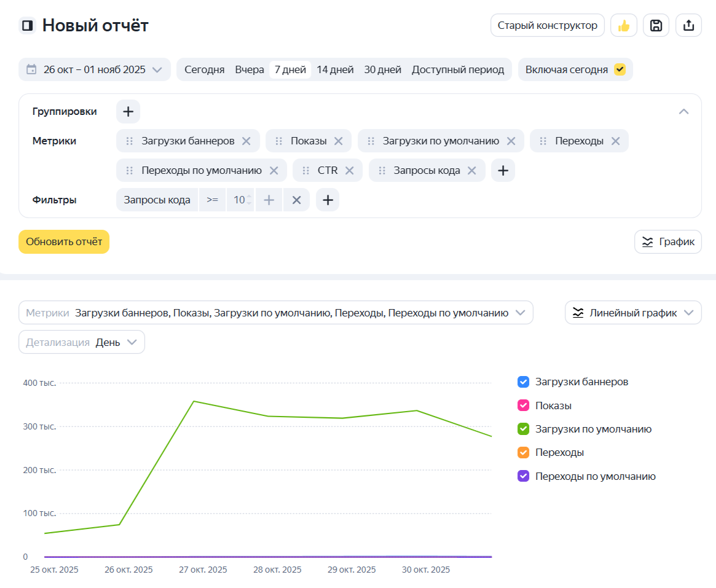Toggle the Включая сегодня checkbox

coord(620,69)
